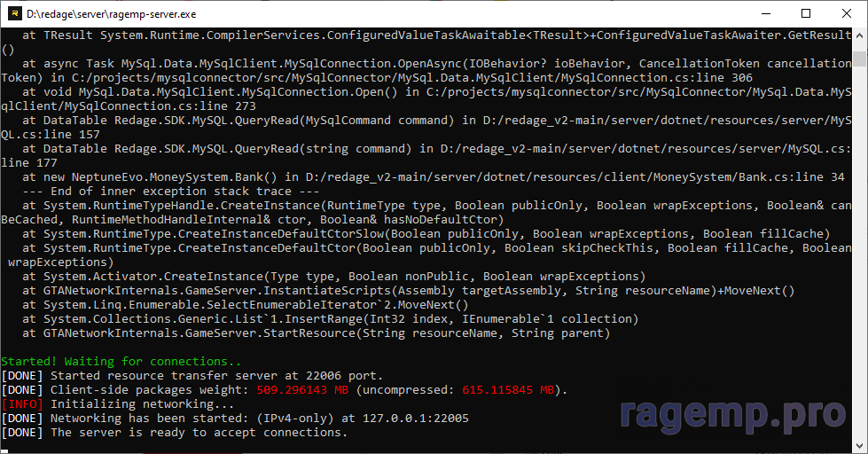This screenshot has height=454, width=868.
Task: Click the vertical scrollbar thumb
Action: point(859,59)
